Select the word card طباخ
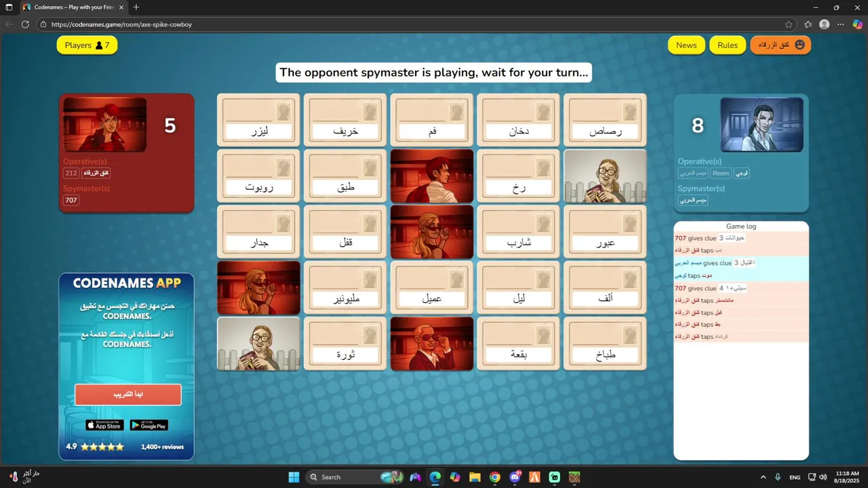The image size is (868, 488). click(x=605, y=344)
